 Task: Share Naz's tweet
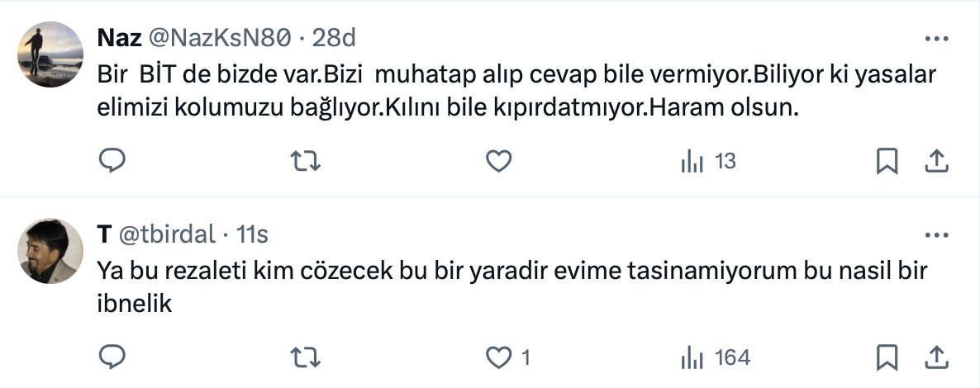(x=935, y=162)
